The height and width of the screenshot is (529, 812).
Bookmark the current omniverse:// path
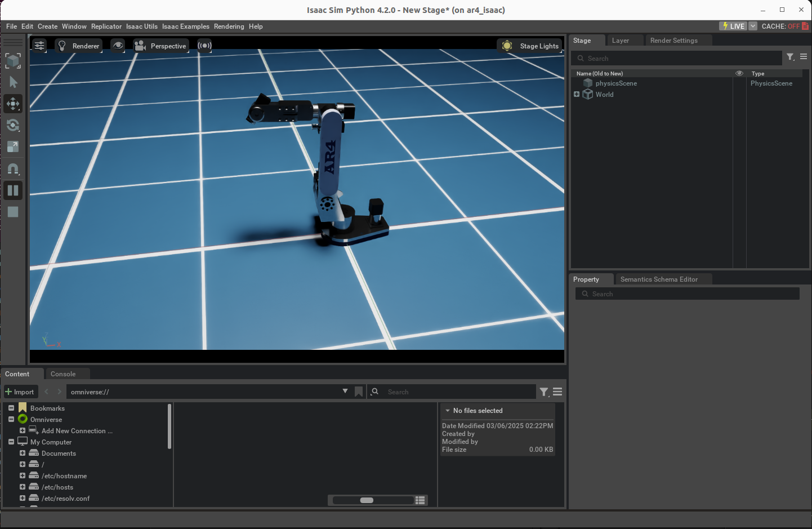tap(359, 392)
